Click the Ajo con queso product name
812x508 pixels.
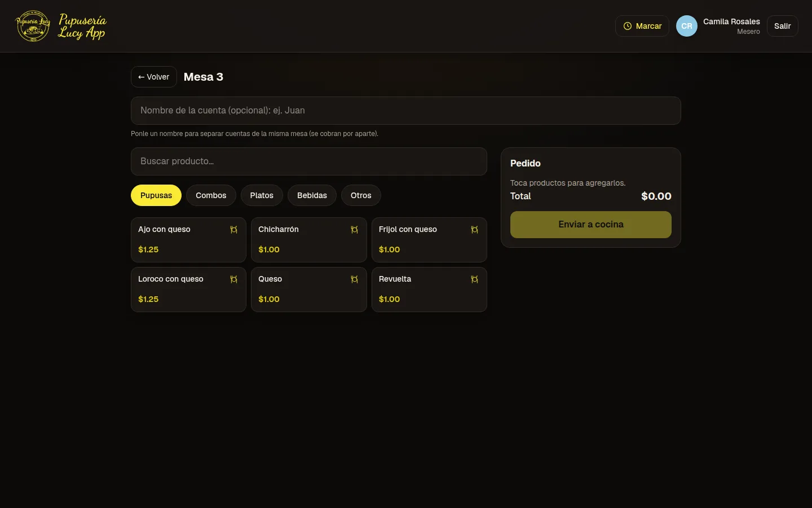coord(164,229)
